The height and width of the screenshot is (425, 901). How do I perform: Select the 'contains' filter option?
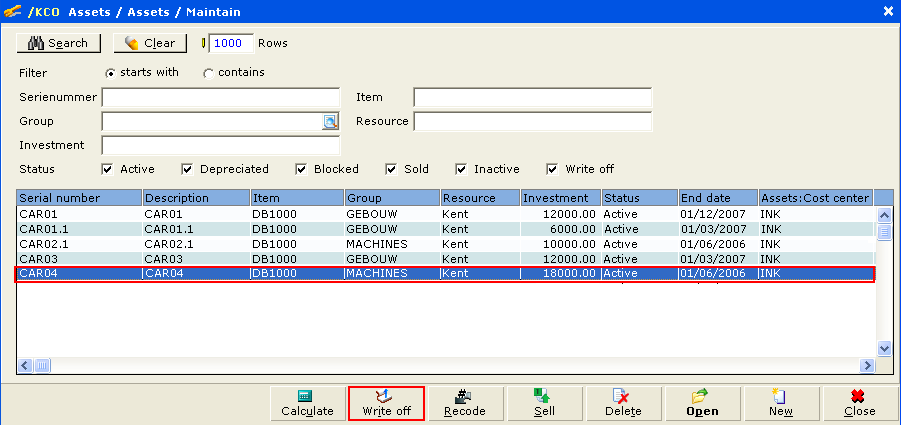pyautogui.click(x=208, y=73)
